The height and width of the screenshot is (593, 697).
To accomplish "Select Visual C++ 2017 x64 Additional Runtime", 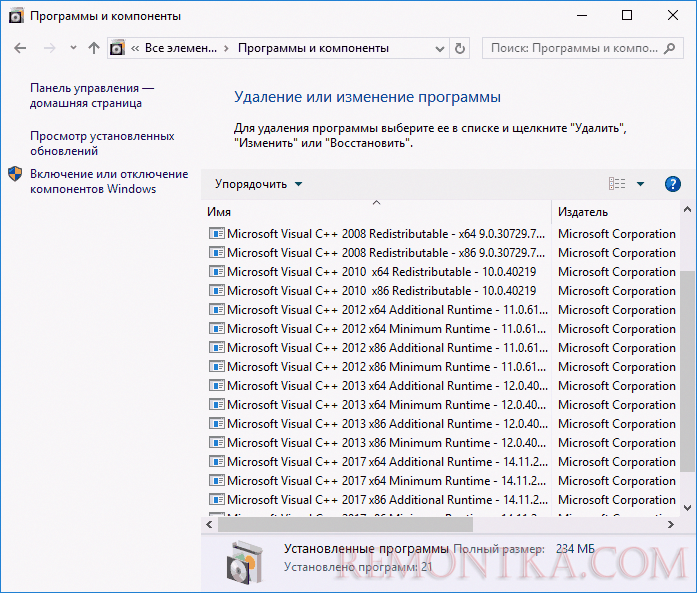I will click(x=442, y=462).
